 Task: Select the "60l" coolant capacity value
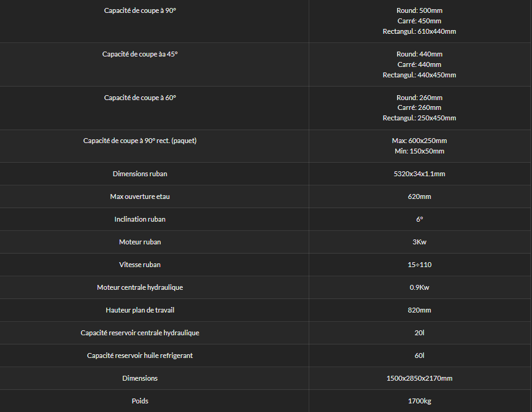pyautogui.click(x=419, y=356)
